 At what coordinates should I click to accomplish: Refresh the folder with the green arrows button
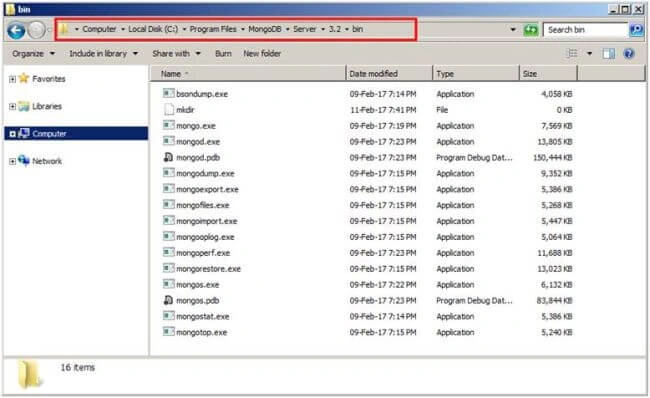[x=531, y=30]
